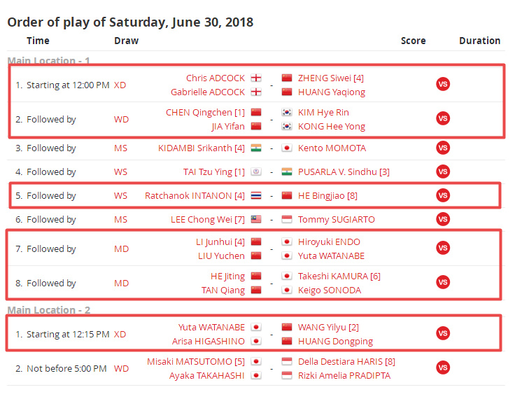Open MS draw link for Kidambi match

120,148
